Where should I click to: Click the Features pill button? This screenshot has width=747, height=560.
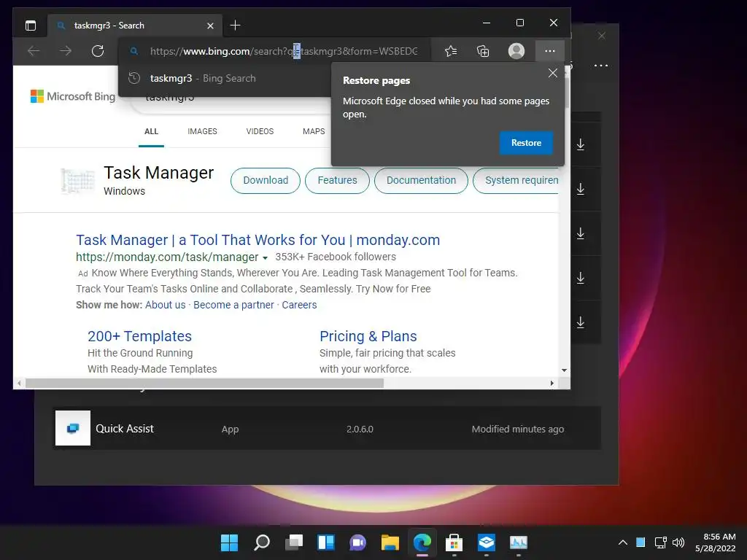(337, 181)
